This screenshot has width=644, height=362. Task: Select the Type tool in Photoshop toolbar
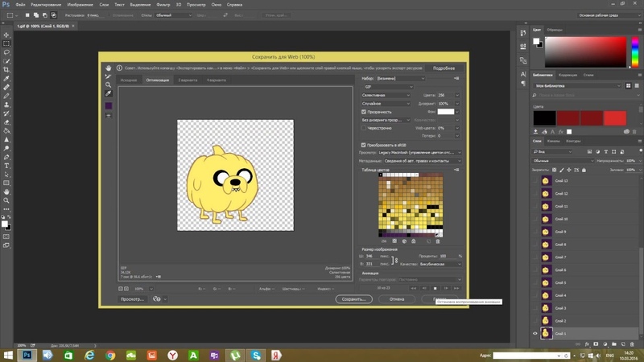6,166
